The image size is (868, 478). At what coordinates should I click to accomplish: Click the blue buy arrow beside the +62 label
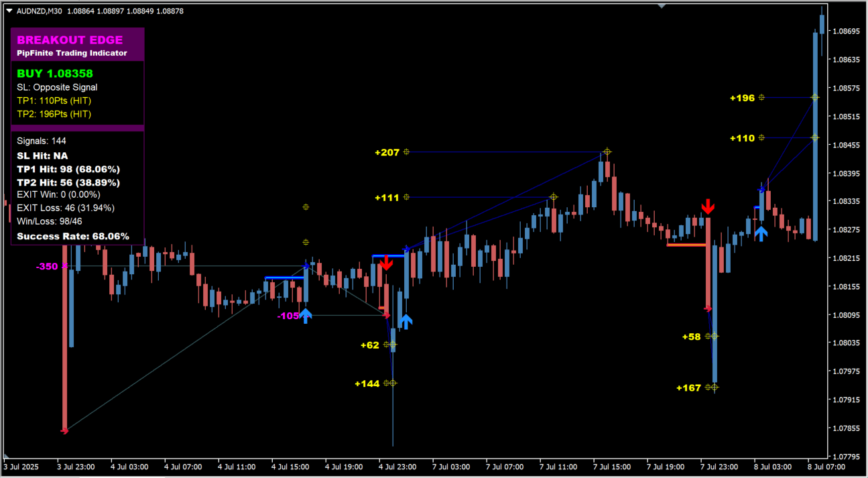coord(405,321)
